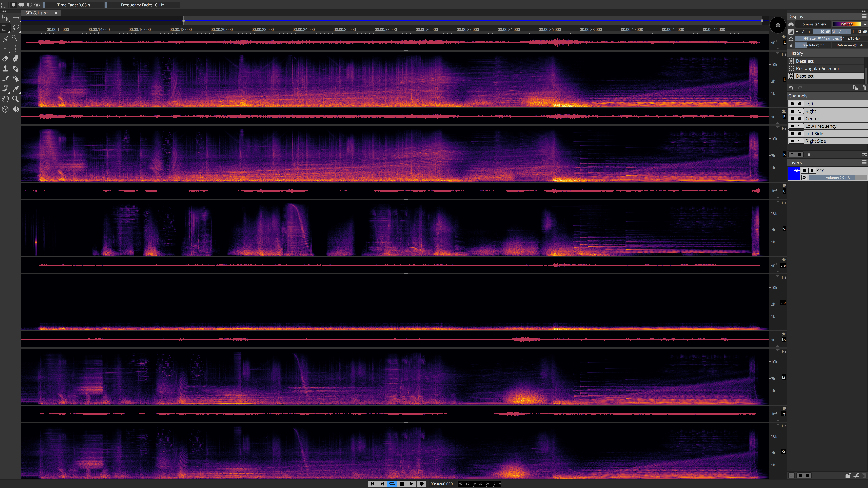Open the 3D display tool
Image resolution: width=868 pixels, height=488 pixels.
pyautogui.click(x=5, y=109)
